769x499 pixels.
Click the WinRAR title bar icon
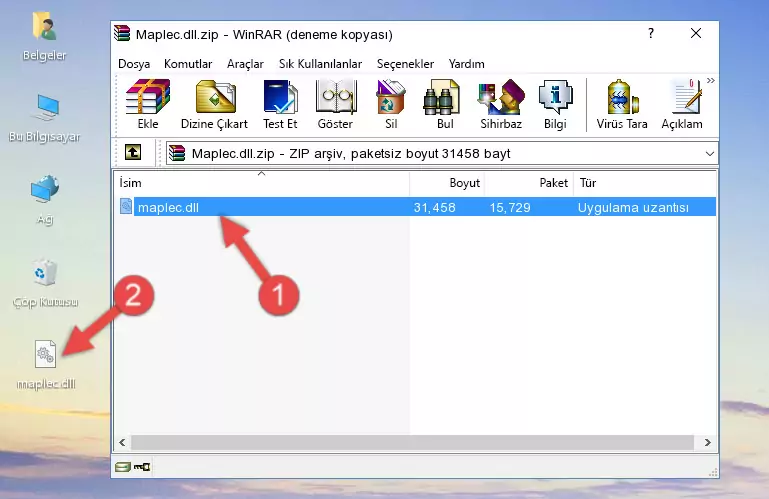point(122,33)
